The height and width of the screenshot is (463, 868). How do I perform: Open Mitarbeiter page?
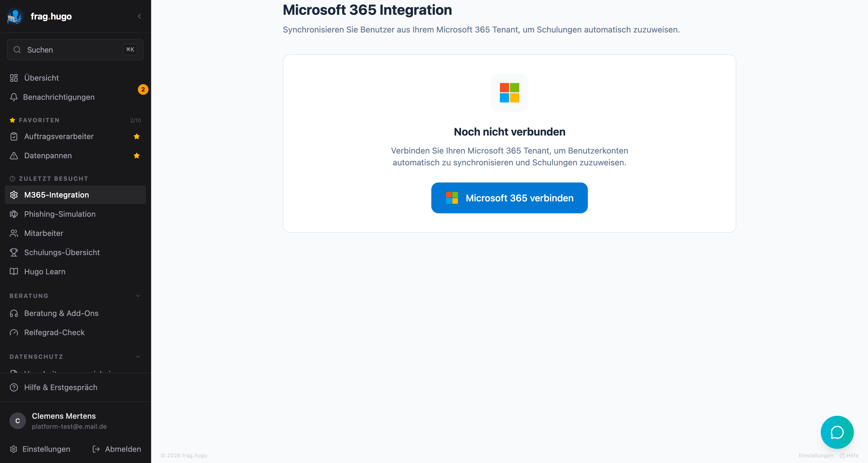75,233
